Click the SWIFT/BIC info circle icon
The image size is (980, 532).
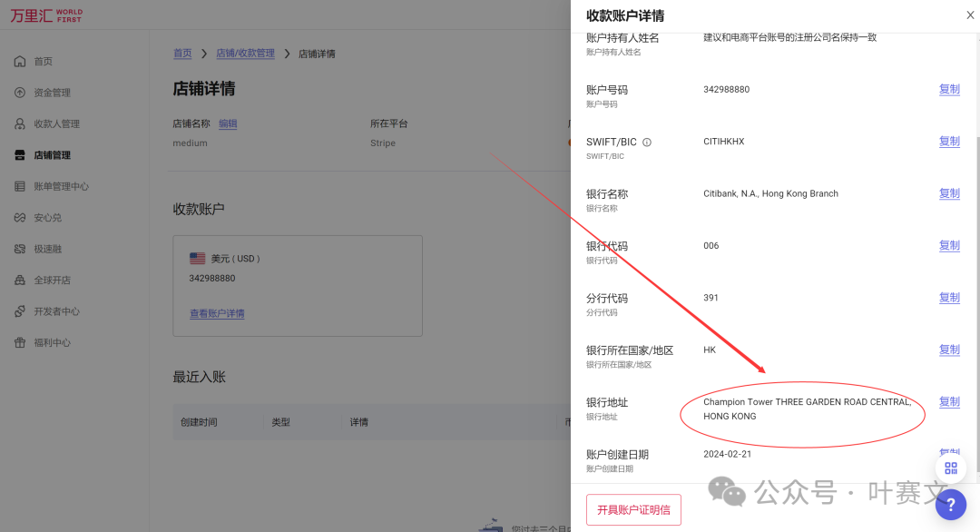647,143
